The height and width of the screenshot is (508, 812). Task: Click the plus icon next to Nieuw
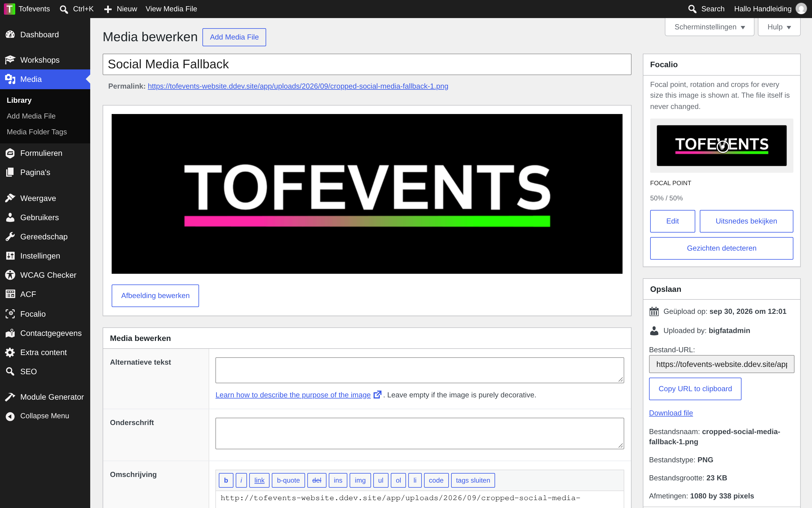pyautogui.click(x=108, y=9)
